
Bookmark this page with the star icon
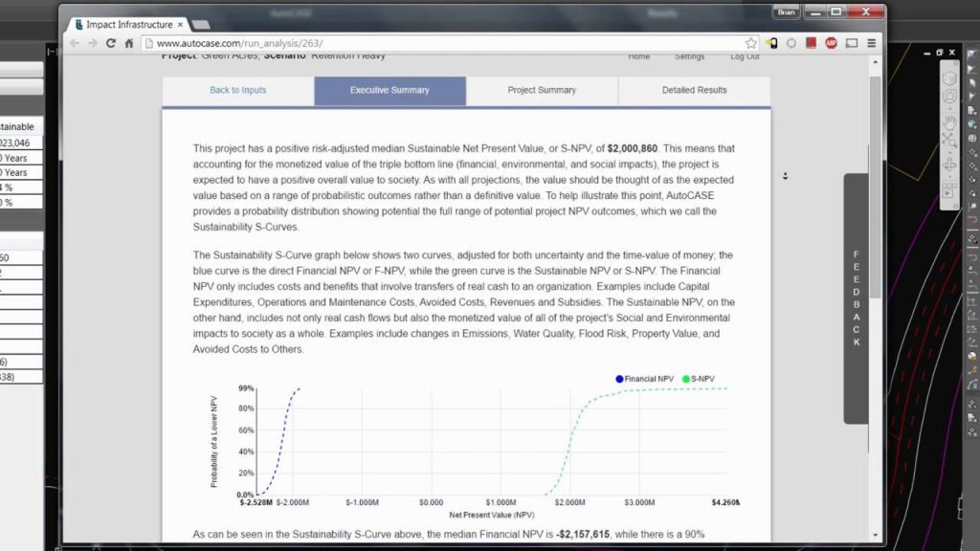click(x=750, y=43)
